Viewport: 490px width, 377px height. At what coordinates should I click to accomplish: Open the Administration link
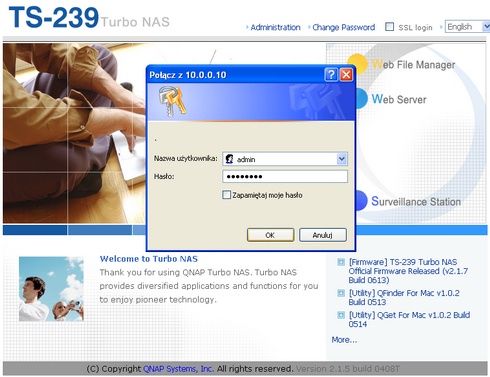(x=275, y=27)
